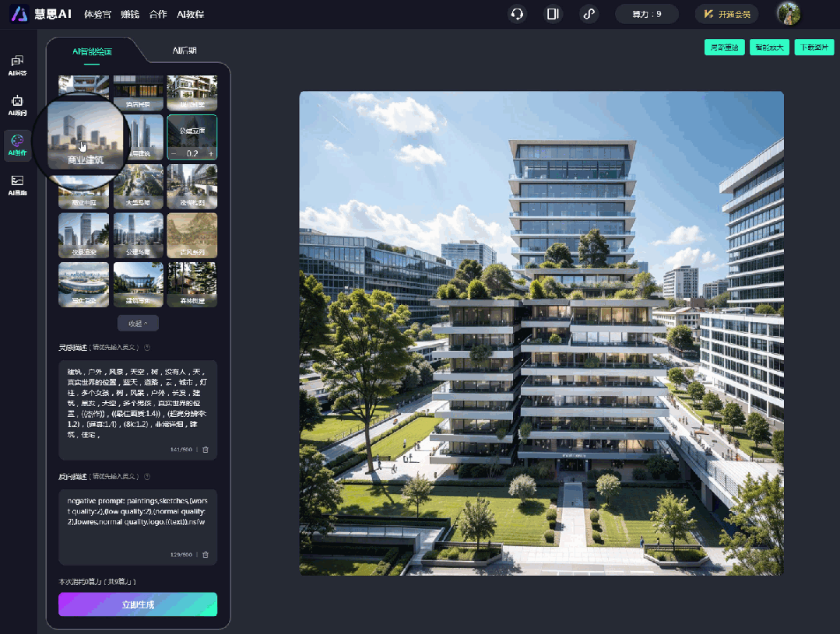This screenshot has width=840, height=634.
Task: Click the 开通会员 membership button
Action: (x=726, y=14)
